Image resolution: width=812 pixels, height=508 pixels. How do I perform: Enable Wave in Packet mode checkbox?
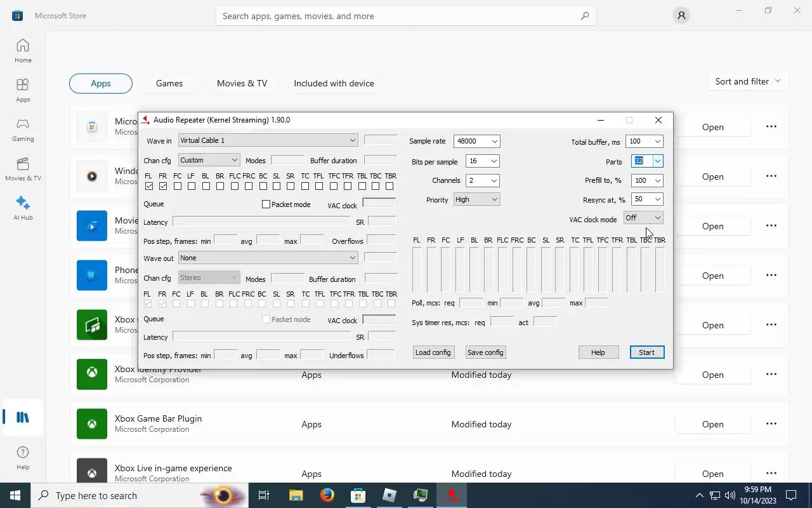point(286,204)
